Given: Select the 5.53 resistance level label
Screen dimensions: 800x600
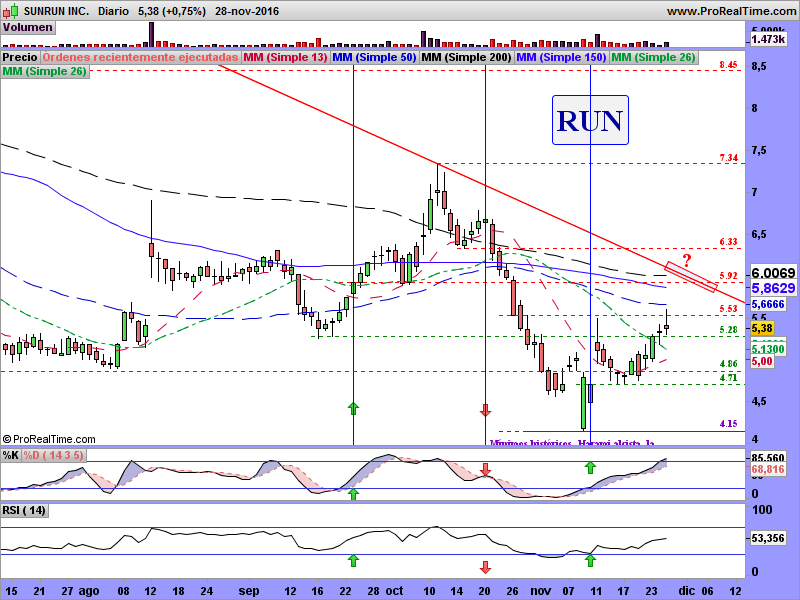Looking at the screenshot, I should 728,309.
